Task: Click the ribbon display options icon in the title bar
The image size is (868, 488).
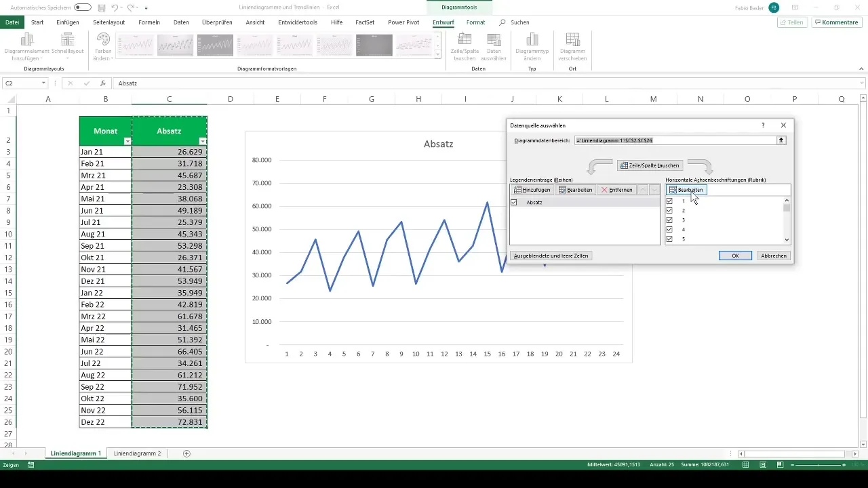Action: pyautogui.click(x=795, y=7)
